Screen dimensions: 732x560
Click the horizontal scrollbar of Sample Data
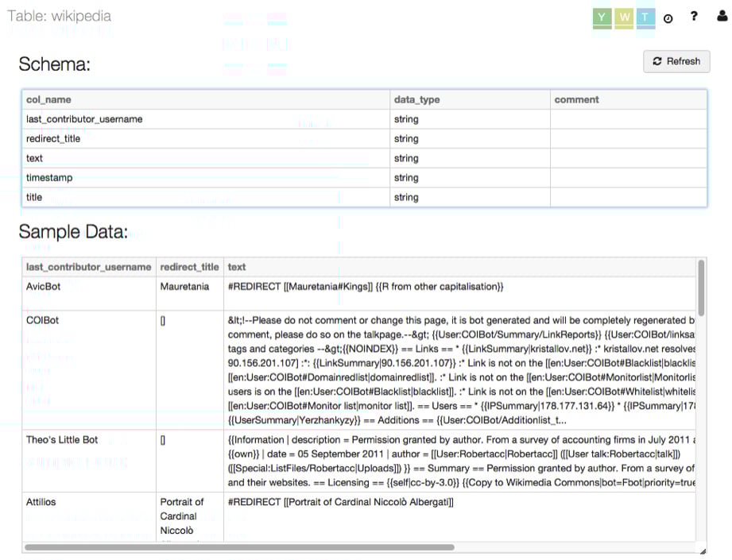click(239, 547)
